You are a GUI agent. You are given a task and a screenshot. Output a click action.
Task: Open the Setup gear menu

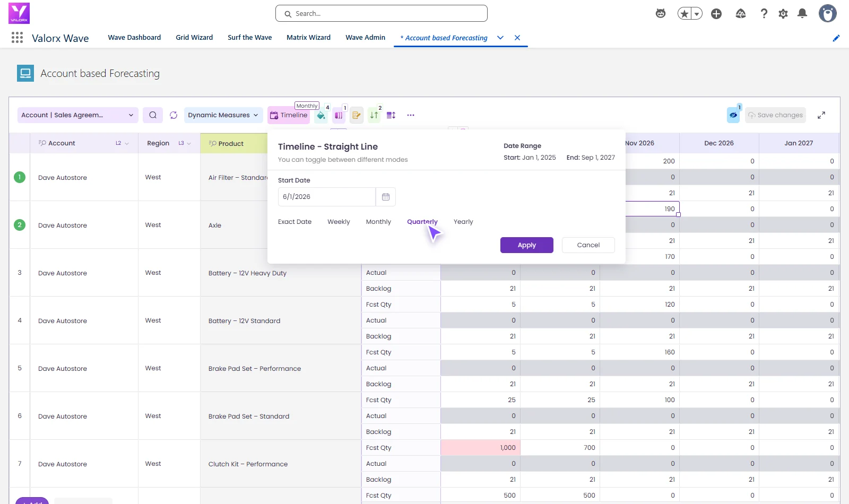pos(783,14)
